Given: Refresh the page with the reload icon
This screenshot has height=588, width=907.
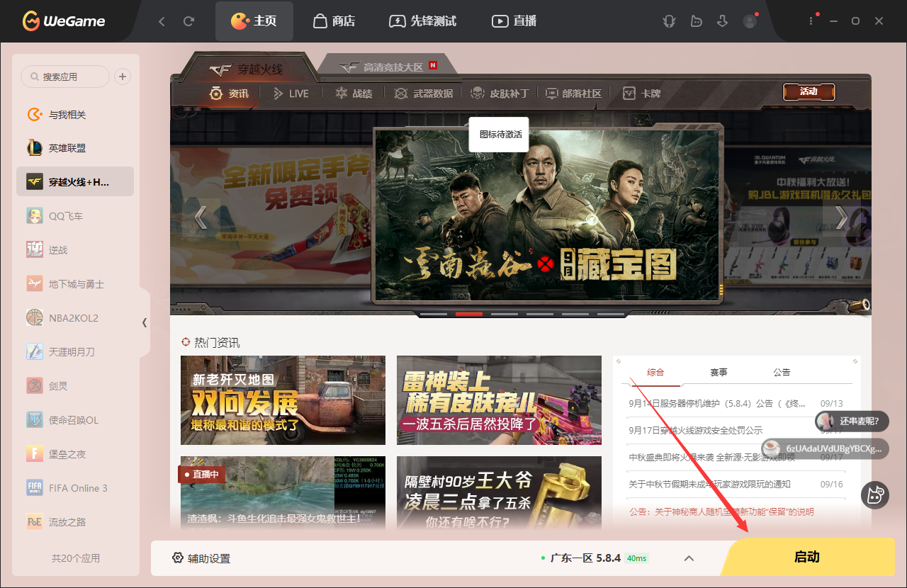Looking at the screenshot, I should [188, 21].
